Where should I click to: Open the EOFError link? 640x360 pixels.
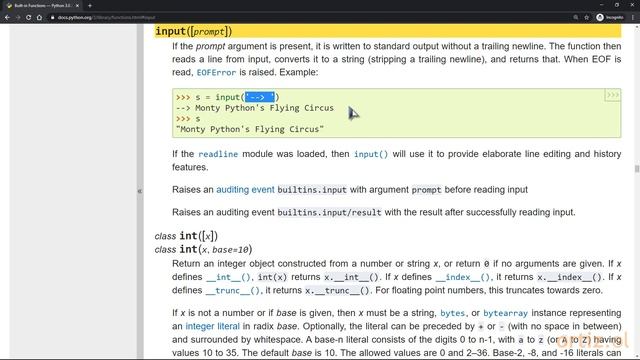pos(216,73)
